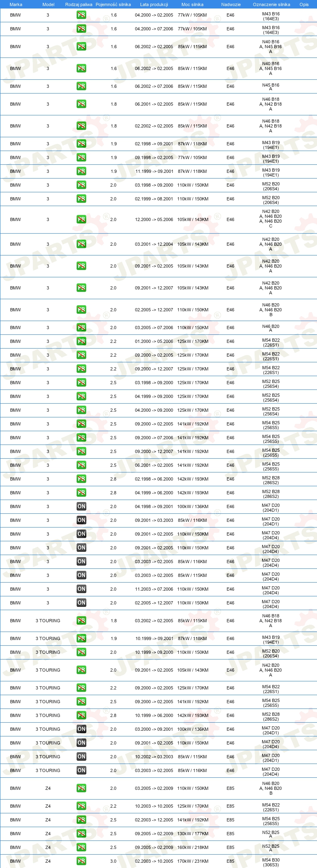Click the Opis column header

(x=304, y=4)
